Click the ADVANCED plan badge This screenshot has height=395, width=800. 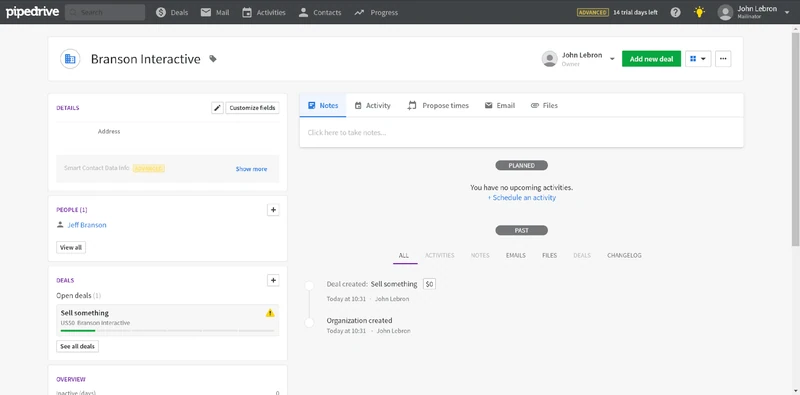592,12
